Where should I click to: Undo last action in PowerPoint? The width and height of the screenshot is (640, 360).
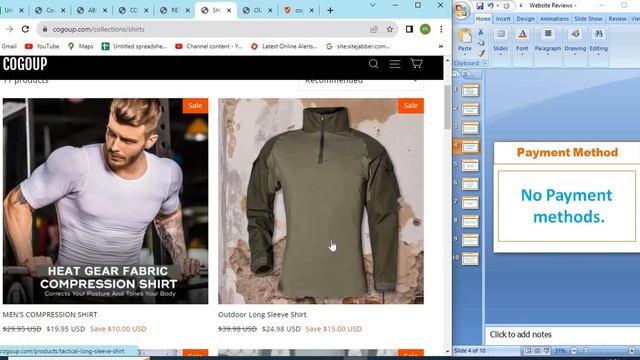tap(490, 6)
